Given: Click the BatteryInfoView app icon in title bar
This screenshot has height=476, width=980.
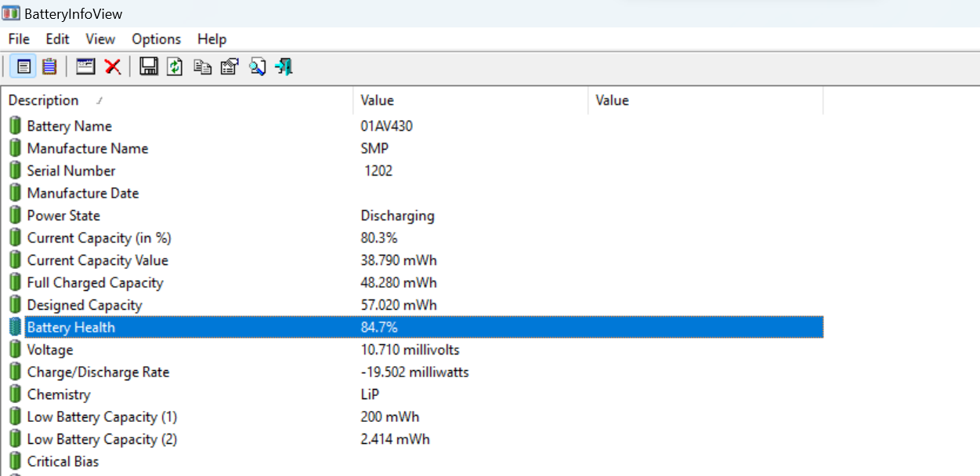Looking at the screenshot, I should 12,13.
